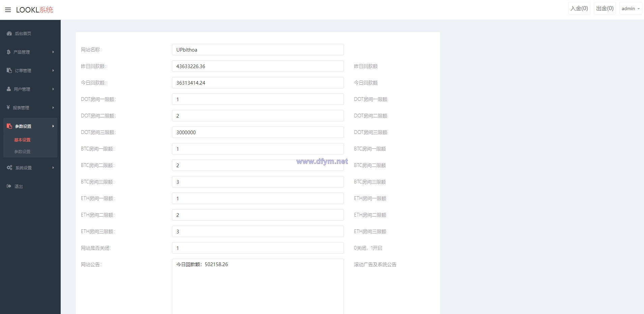Click the ETH房间一限额 hint on the right
Image resolution: width=644 pixels, height=314 pixels.
click(x=370, y=198)
